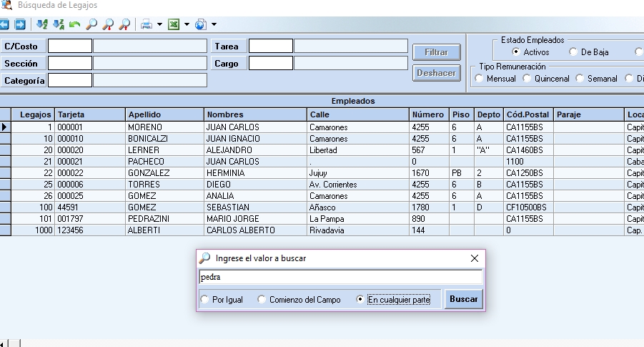Click the printer icon
Viewport: 644px width, 347px height.
(147, 24)
